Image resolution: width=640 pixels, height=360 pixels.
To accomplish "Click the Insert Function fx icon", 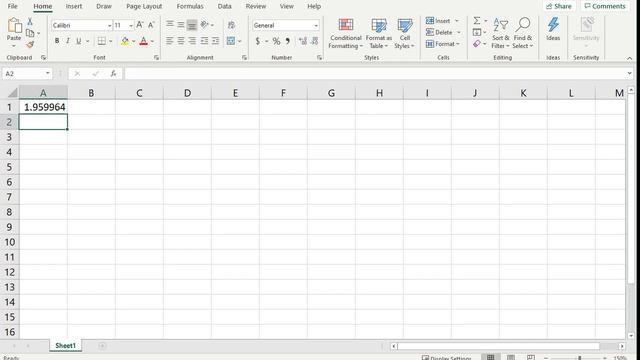I will click(113, 73).
